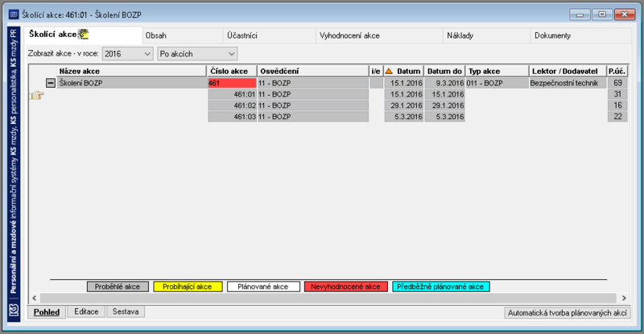Open the Náklady tab
This screenshot has width=644, height=334.
(x=486, y=35)
